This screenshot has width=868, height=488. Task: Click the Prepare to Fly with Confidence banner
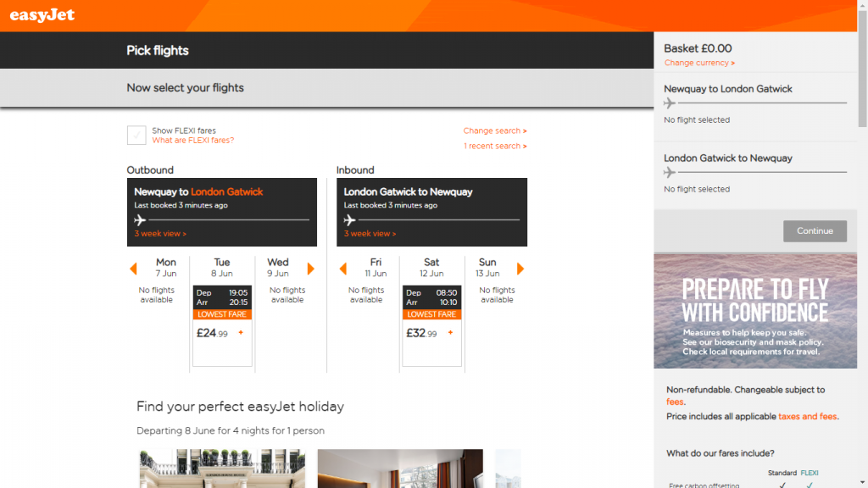pyautogui.click(x=754, y=310)
